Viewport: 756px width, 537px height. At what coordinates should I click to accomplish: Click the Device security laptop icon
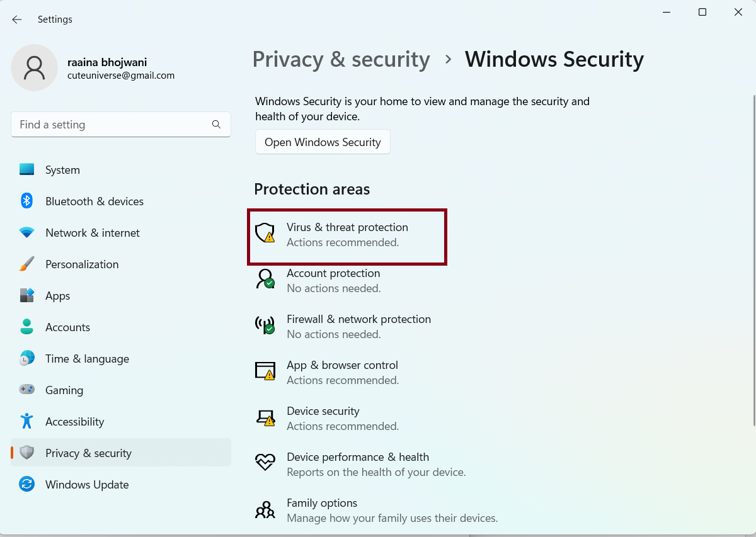pos(265,417)
